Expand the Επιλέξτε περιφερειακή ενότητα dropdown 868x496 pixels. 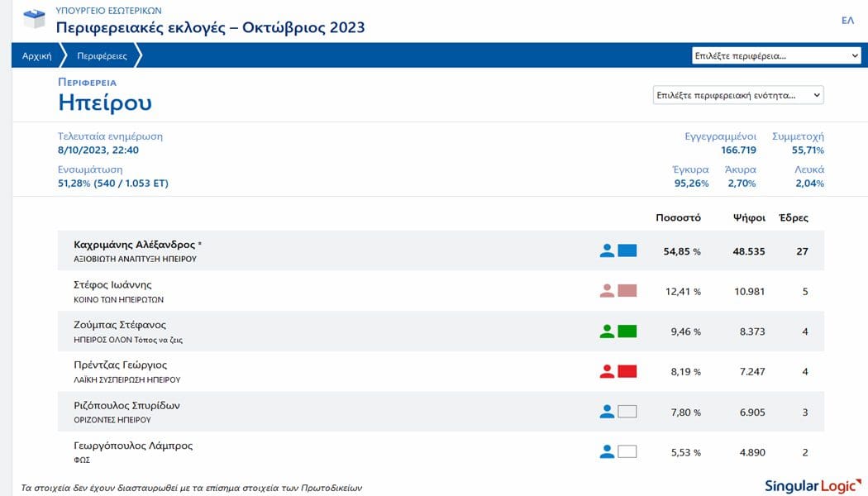click(737, 95)
